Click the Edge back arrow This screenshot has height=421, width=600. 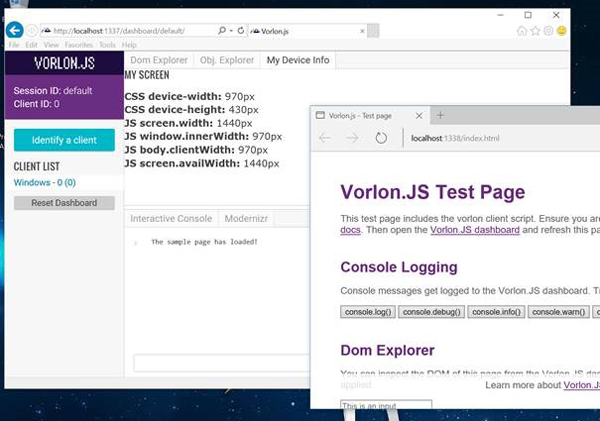point(325,138)
